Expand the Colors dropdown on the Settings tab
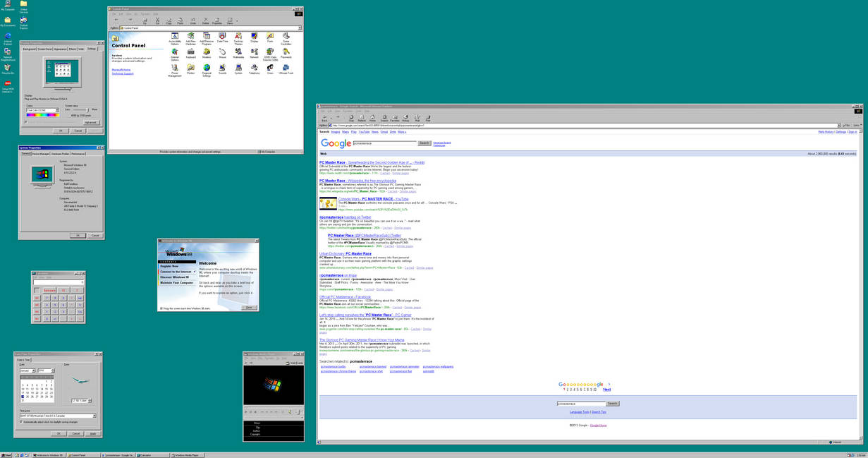This screenshot has height=458, width=868. [56, 109]
